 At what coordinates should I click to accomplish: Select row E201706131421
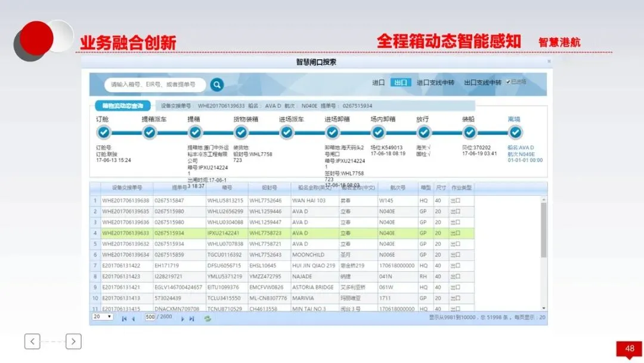click(282, 287)
